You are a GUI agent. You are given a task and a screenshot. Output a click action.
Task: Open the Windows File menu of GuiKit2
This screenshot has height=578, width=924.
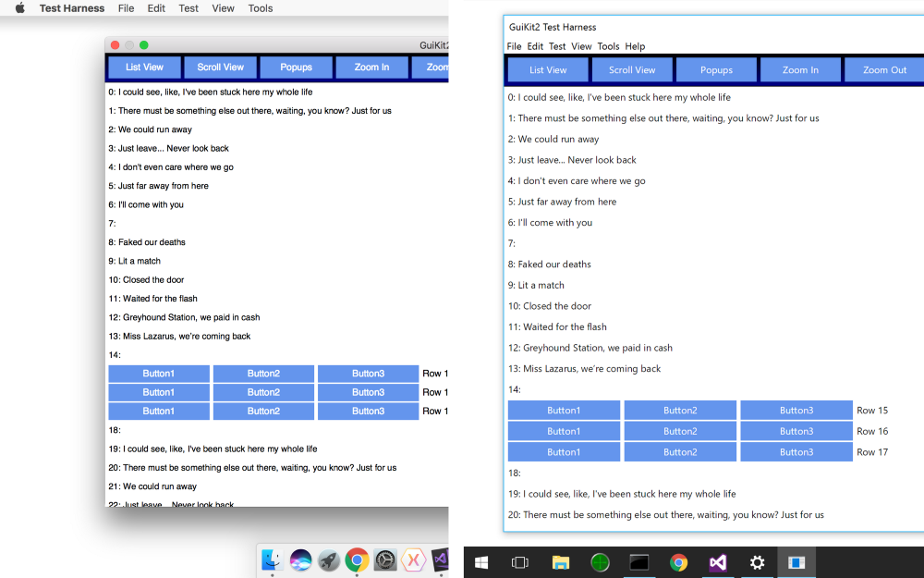coord(514,46)
